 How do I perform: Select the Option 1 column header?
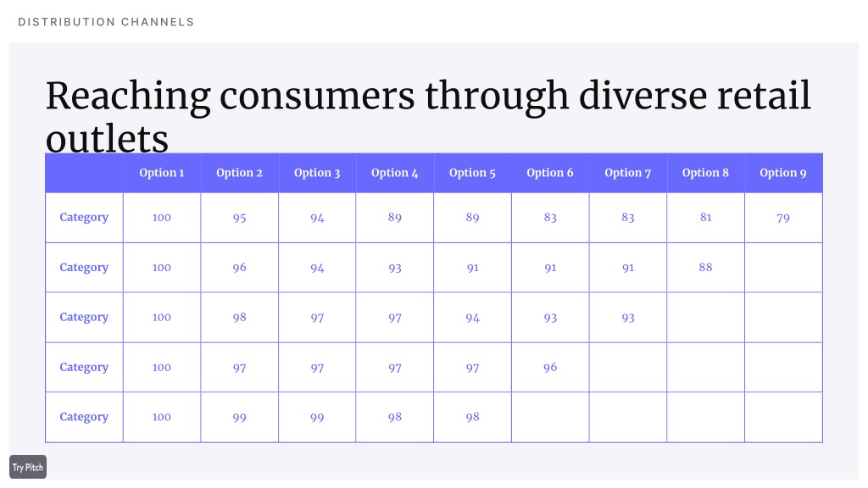pos(162,173)
